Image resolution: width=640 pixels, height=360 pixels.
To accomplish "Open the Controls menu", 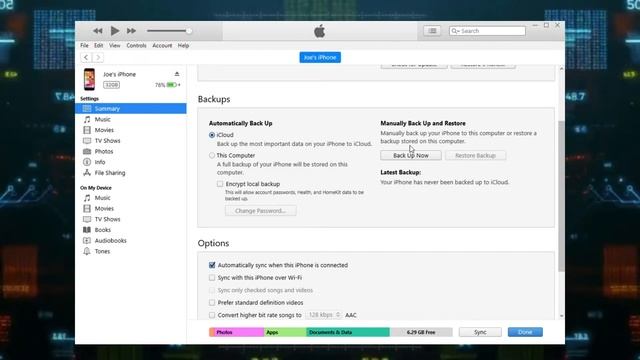I will pyautogui.click(x=136, y=45).
